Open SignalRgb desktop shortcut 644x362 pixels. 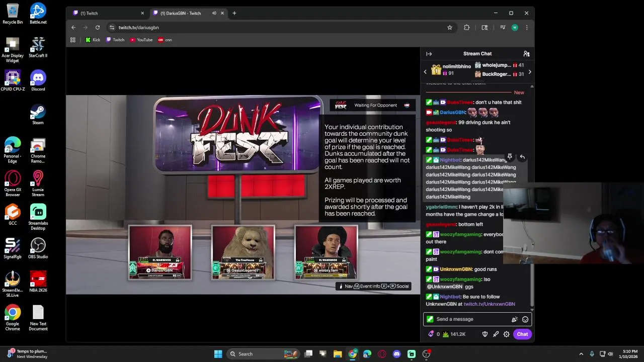click(13, 248)
